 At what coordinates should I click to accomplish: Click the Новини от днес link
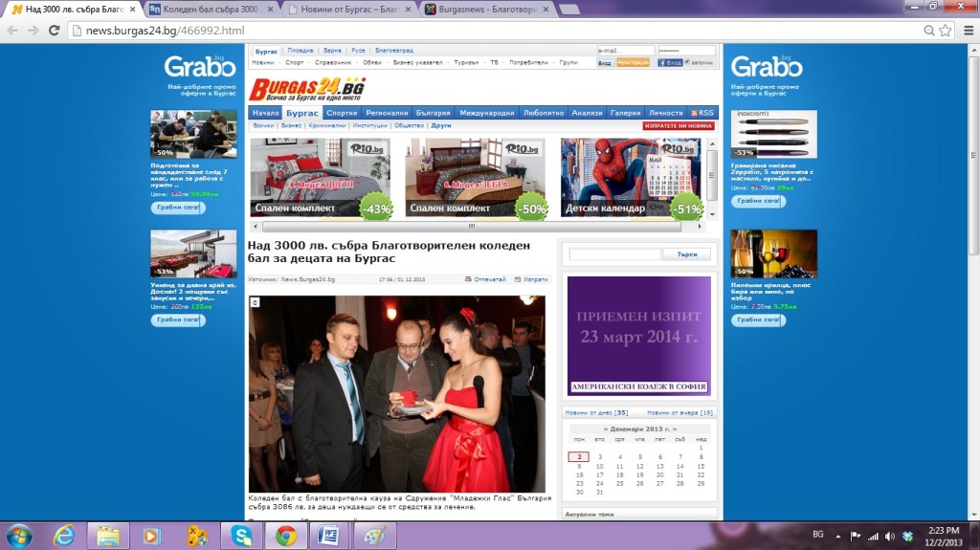coord(595,412)
